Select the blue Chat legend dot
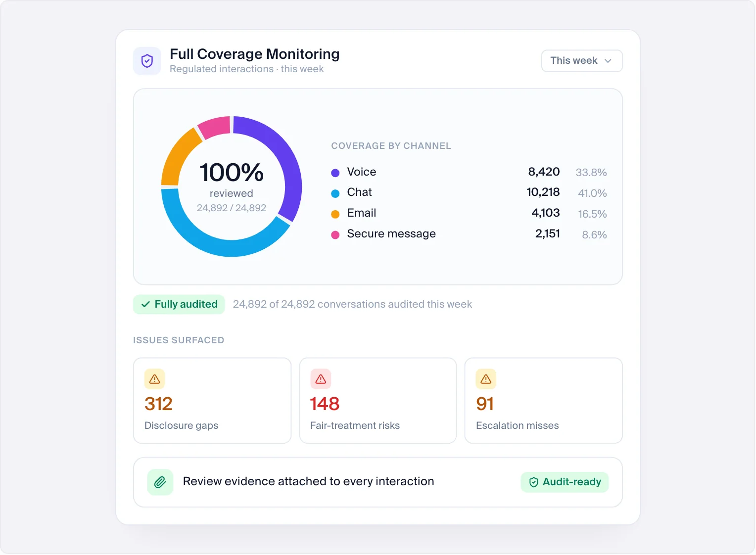756x555 pixels. coord(335,193)
